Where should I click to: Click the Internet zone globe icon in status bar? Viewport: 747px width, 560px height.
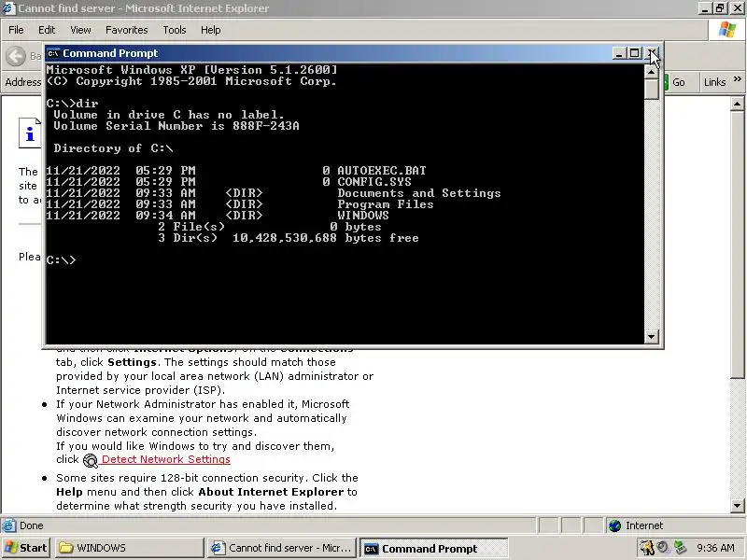[615, 525]
